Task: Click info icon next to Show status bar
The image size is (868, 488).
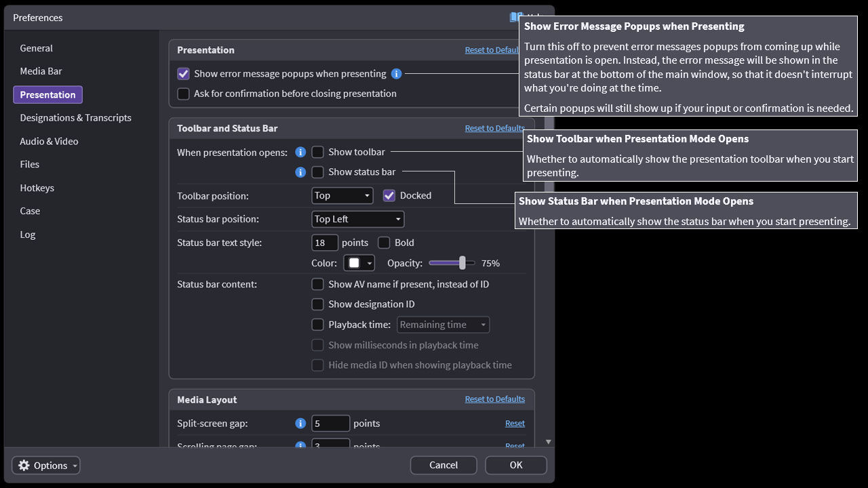Action: point(300,172)
